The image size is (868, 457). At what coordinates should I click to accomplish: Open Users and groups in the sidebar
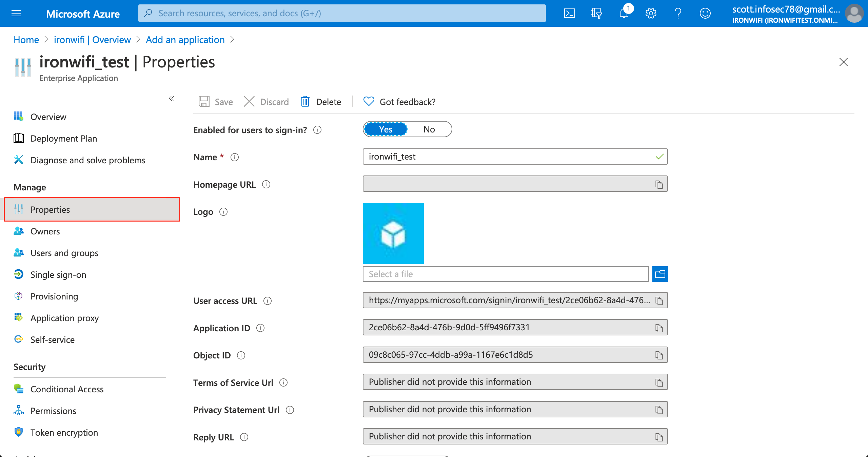pos(64,253)
